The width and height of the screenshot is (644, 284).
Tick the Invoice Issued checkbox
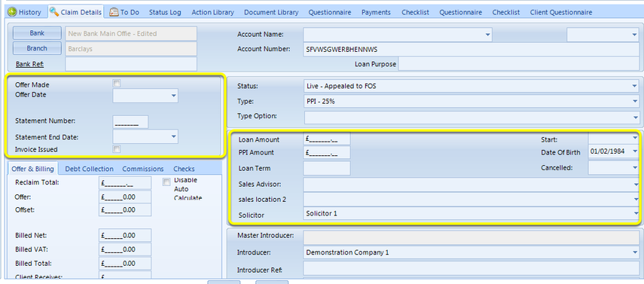(117, 149)
